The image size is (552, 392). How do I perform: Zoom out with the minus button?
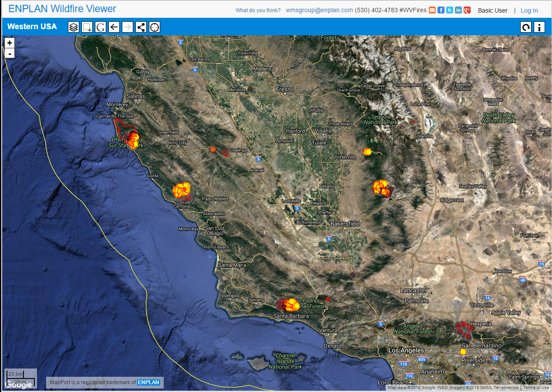[x=10, y=54]
